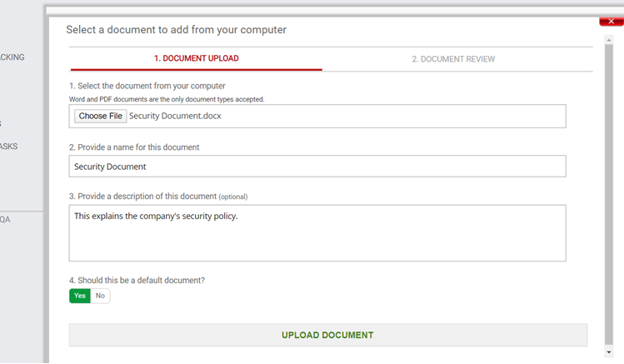The width and height of the screenshot is (624, 364).
Task: Click the 'Should this be a default document?' label
Action: pos(137,281)
